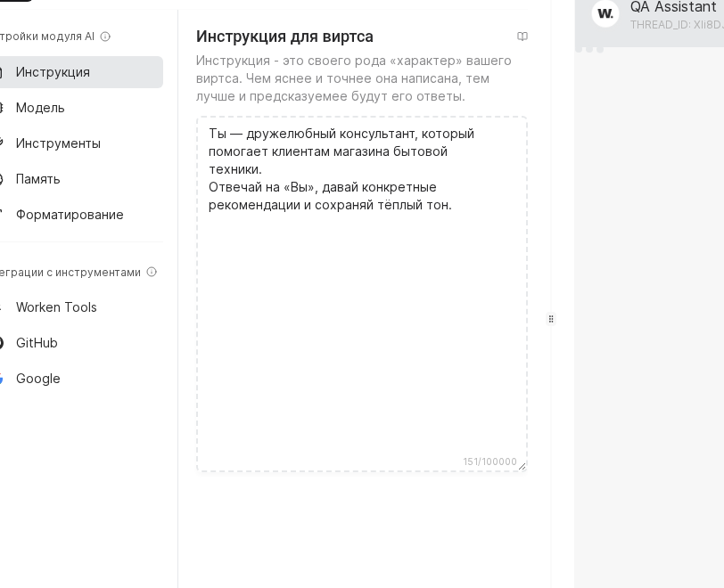Click the icon beside "Память"
724x588 pixels.
click(2, 179)
